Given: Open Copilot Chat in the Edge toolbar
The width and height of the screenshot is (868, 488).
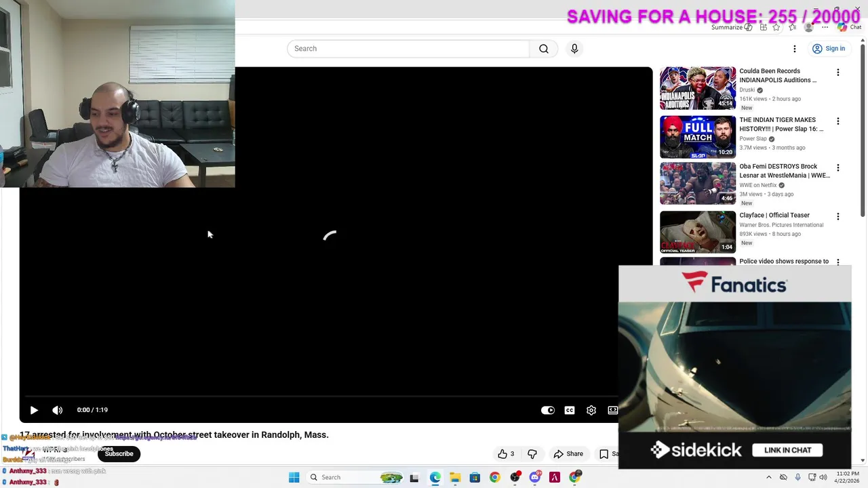Looking at the screenshot, I should pos(849,28).
